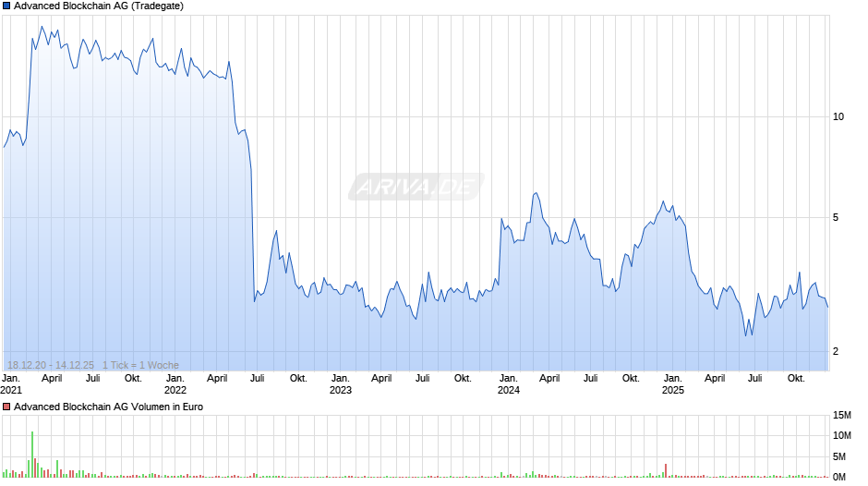Click the tallest green volume bar in early 2021

[x=32, y=455]
